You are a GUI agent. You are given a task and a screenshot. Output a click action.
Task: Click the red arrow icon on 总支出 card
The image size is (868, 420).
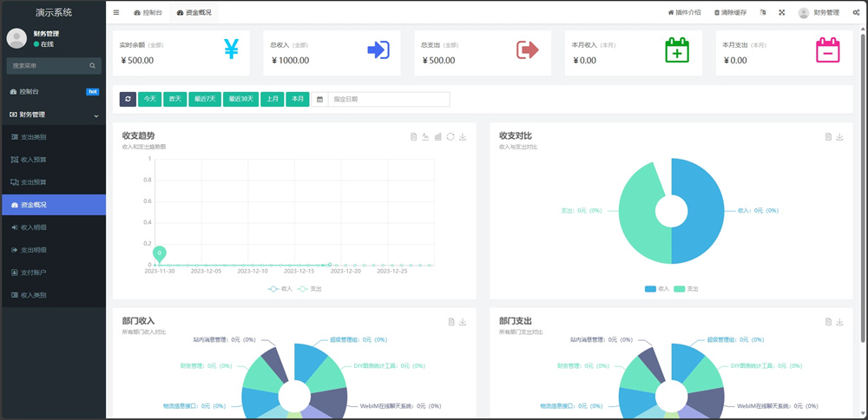point(528,49)
